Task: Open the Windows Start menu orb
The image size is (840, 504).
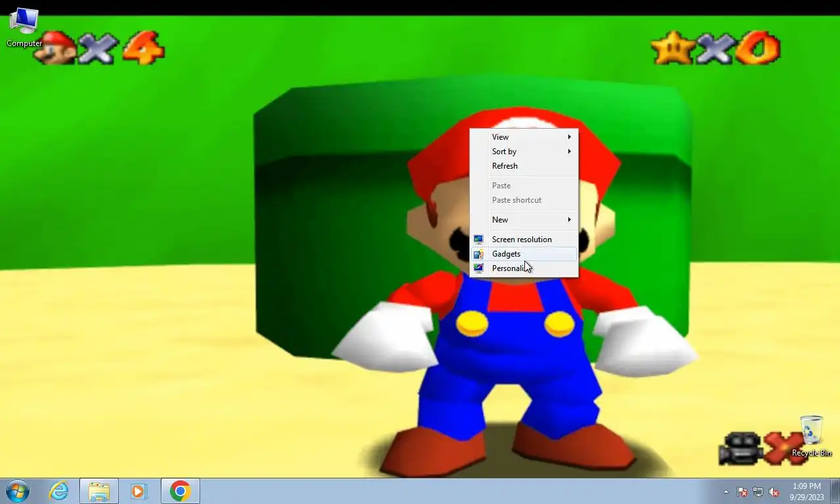Action: click(18, 491)
